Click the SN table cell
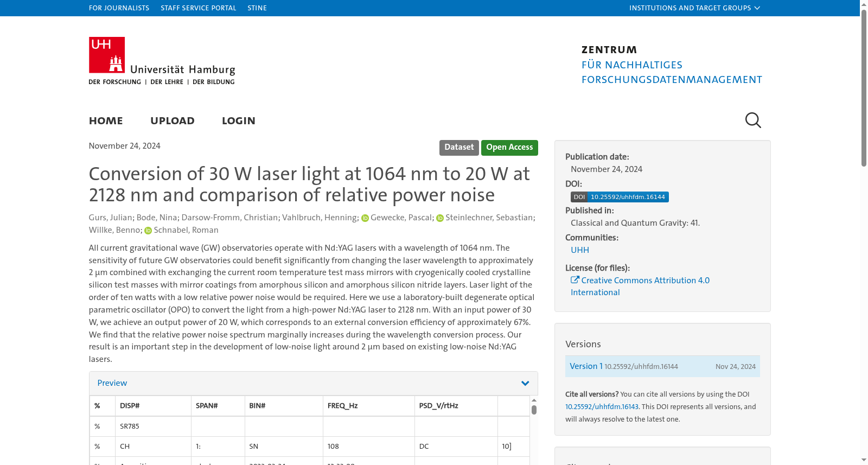This screenshot has width=868, height=465. coord(284,447)
